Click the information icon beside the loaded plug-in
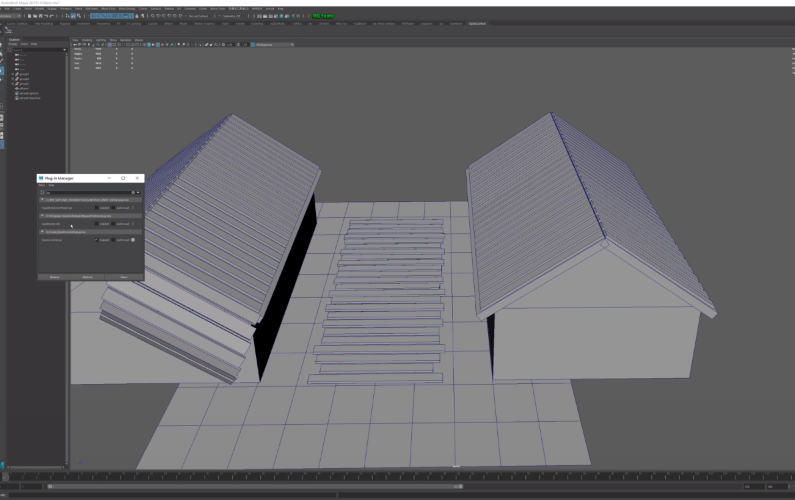Image resolution: width=795 pixels, height=500 pixels. click(x=133, y=240)
